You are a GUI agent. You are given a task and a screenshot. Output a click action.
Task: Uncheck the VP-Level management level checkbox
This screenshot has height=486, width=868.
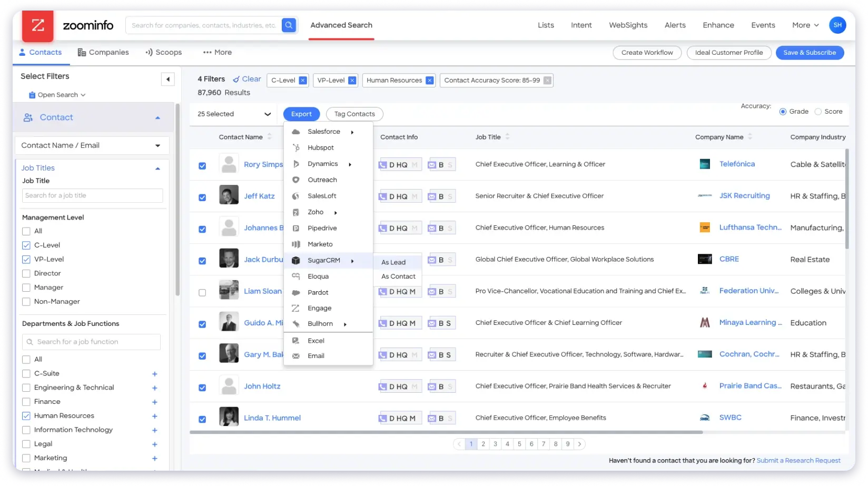tap(26, 260)
